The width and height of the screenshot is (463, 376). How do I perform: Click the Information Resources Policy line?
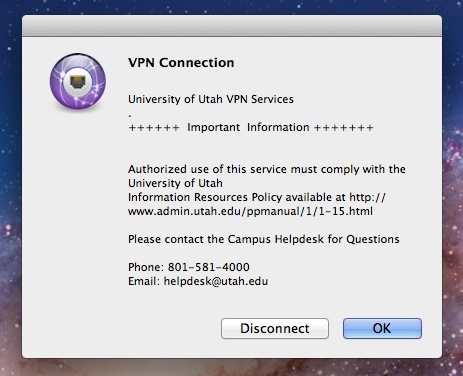(x=257, y=197)
